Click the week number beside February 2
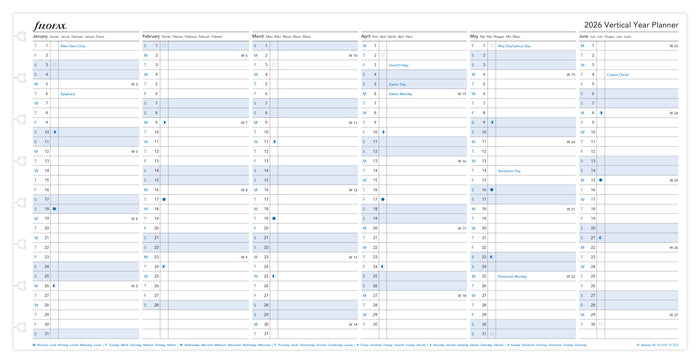Image resolution: width=700 pixels, height=363 pixels. pos(244,56)
